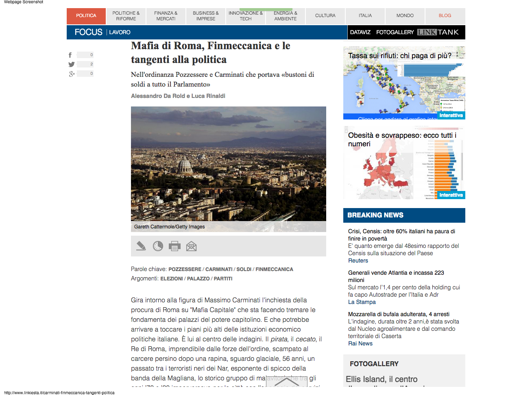
Task: Click authors Alessandro Da Rold e Luca Rinaldi
Action: point(178,96)
